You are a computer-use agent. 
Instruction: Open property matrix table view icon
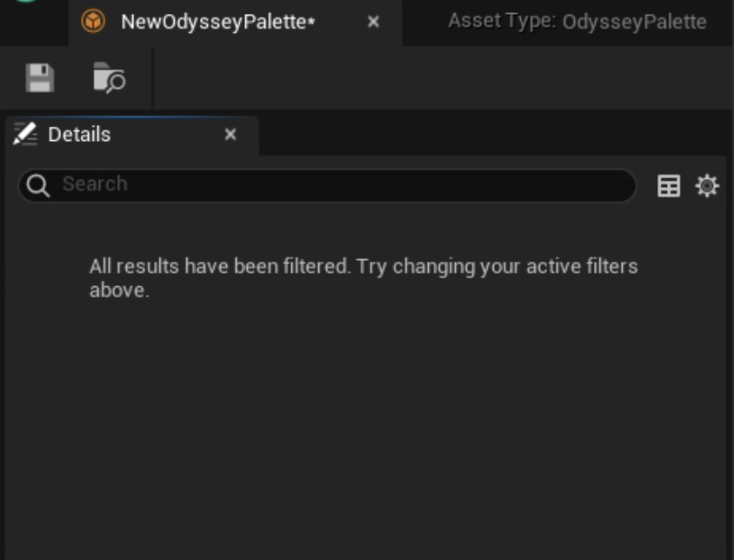point(669,186)
